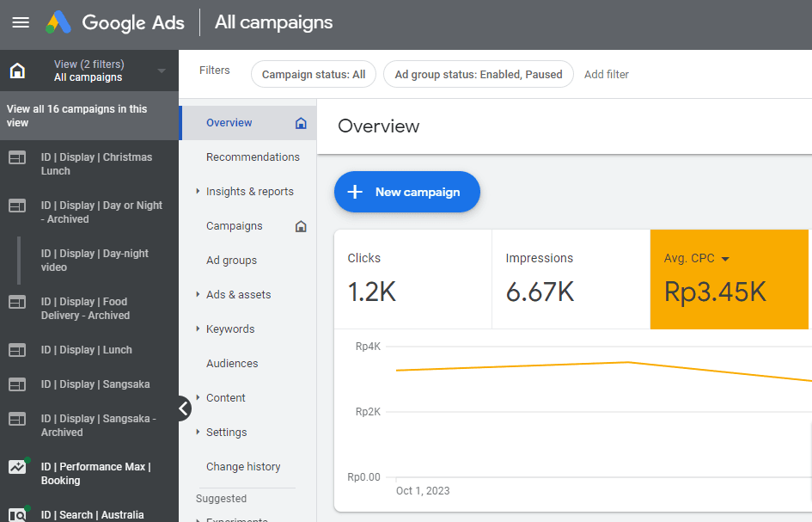Open the Change history page
Screen dimensions: 812x522
pyautogui.click(x=243, y=467)
